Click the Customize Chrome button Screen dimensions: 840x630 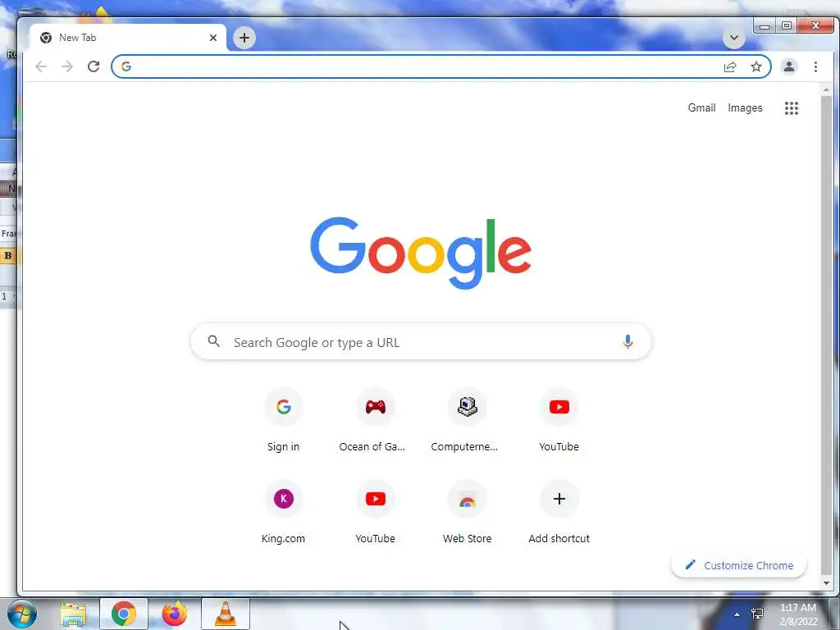(x=738, y=565)
